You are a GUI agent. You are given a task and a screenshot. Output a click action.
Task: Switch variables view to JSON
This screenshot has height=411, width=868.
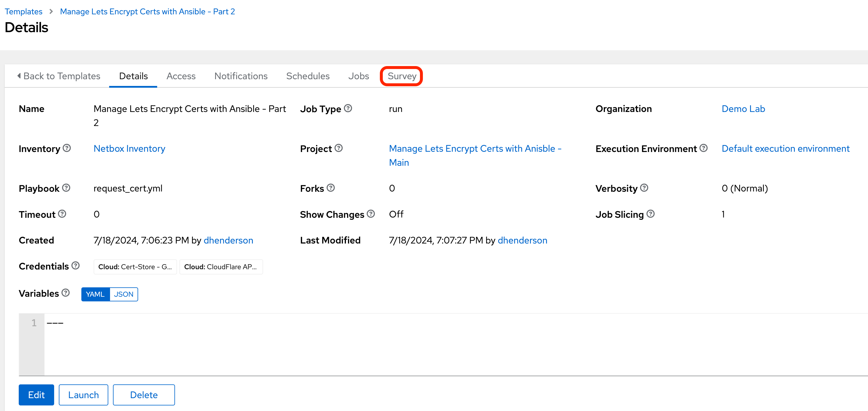tap(124, 294)
